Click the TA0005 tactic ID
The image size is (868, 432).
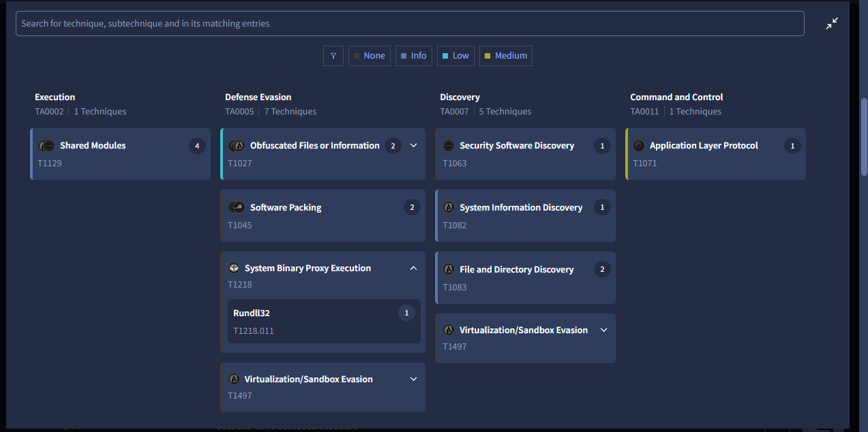[x=239, y=112]
